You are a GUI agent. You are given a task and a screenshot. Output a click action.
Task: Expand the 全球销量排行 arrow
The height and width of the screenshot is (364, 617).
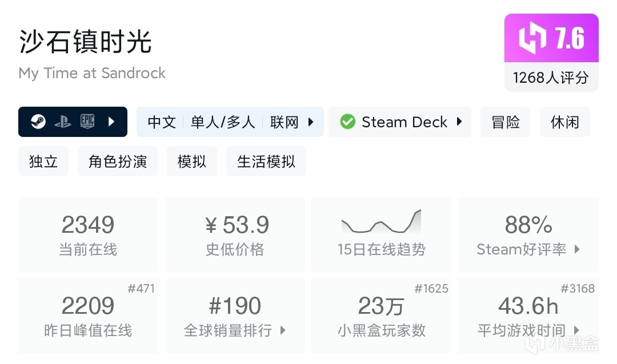(283, 330)
